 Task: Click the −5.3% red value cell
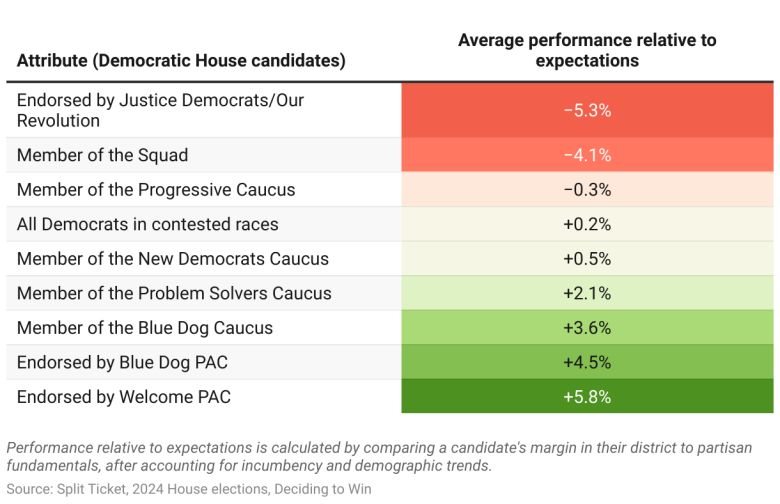click(x=587, y=110)
